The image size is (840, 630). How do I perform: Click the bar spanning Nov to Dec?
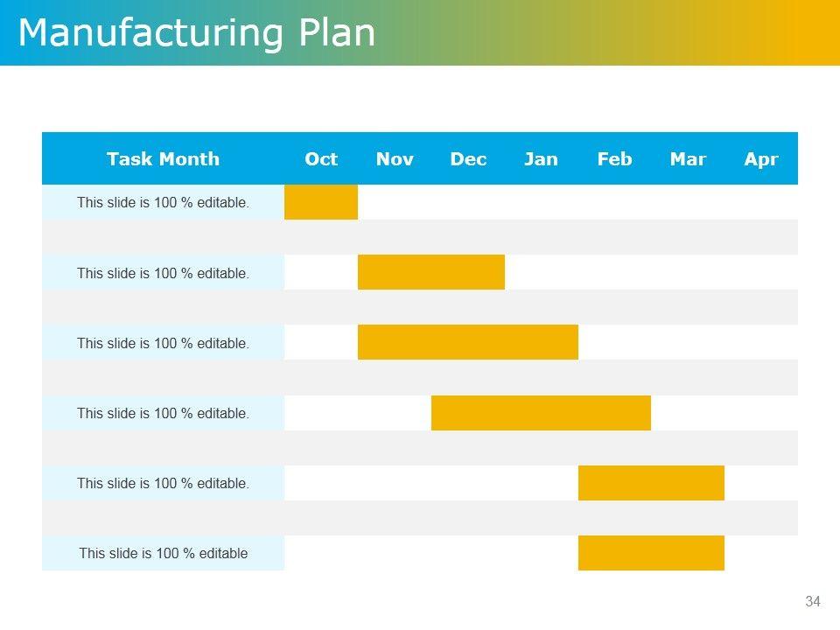point(431,272)
